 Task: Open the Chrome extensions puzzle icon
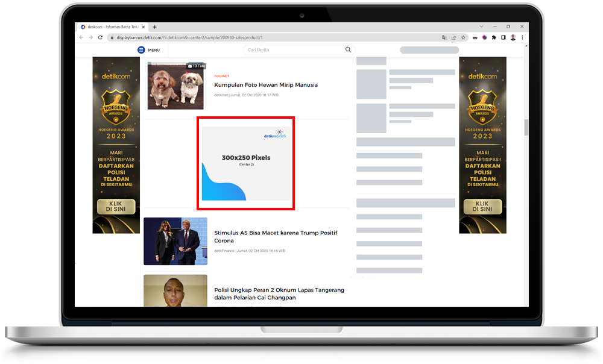click(494, 37)
